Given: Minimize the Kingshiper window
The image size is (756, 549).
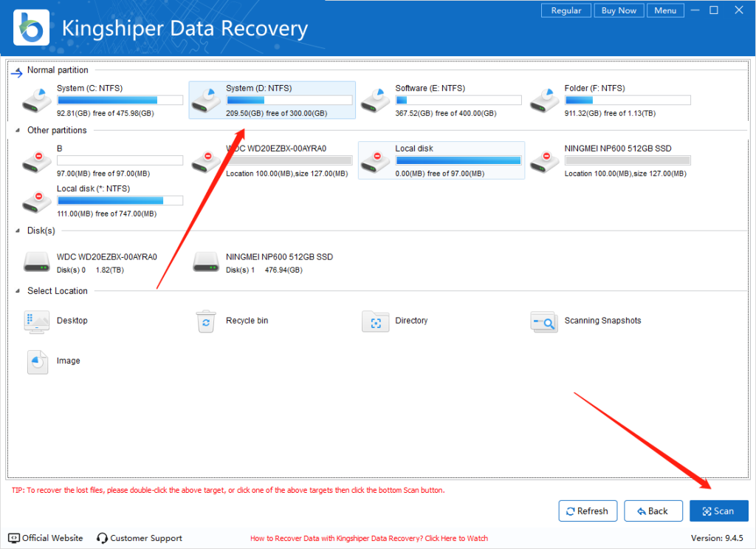Looking at the screenshot, I should [x=695, y=10].
